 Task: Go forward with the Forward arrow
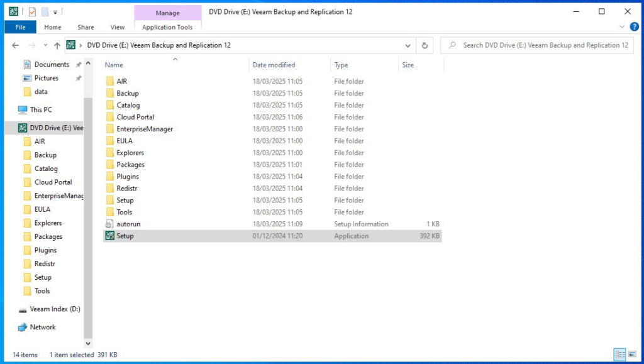point(32,45)
